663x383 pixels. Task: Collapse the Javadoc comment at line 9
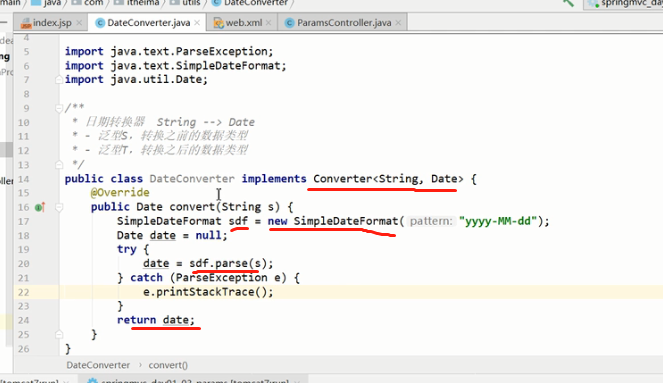[59, 109]
